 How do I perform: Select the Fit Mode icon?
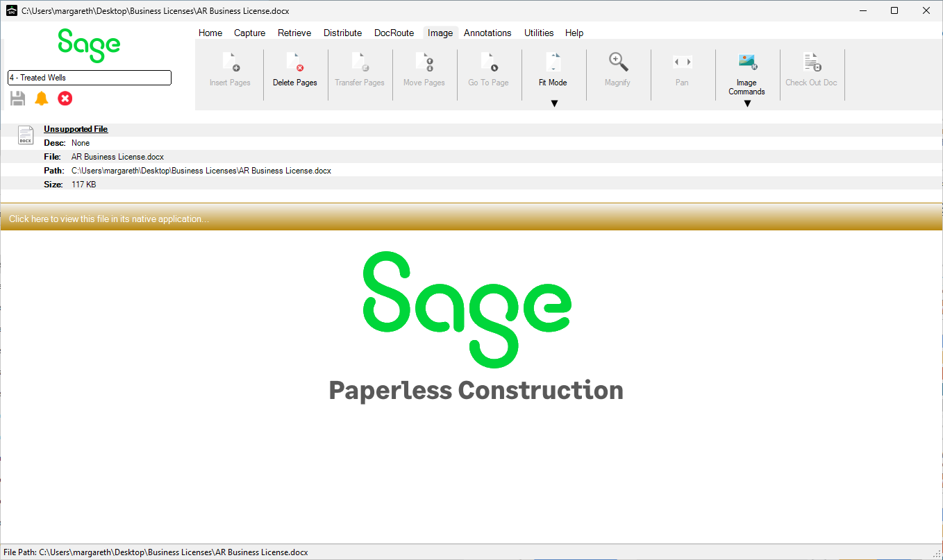[553, 62]
